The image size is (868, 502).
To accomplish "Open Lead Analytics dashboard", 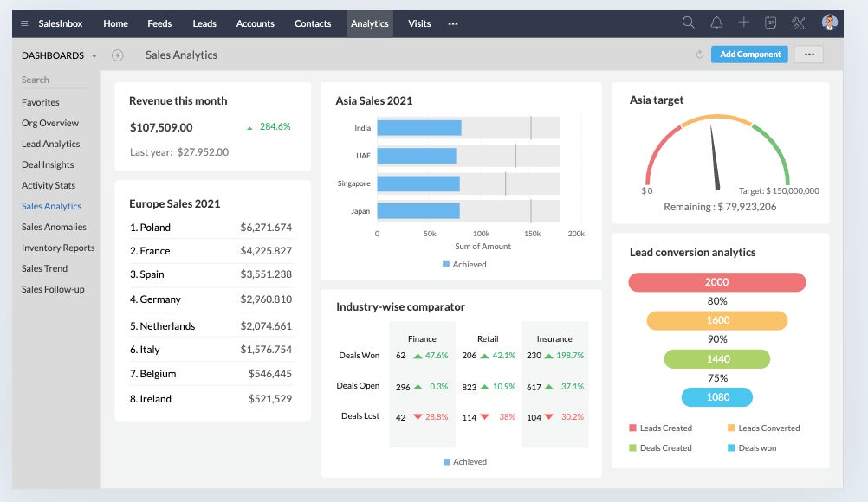I will pos(50,144).
